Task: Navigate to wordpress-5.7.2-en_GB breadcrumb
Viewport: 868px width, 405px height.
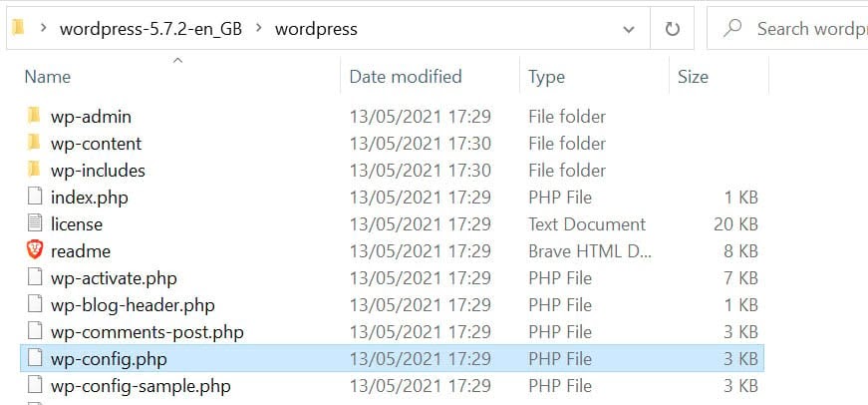Action: click(150, 29)
